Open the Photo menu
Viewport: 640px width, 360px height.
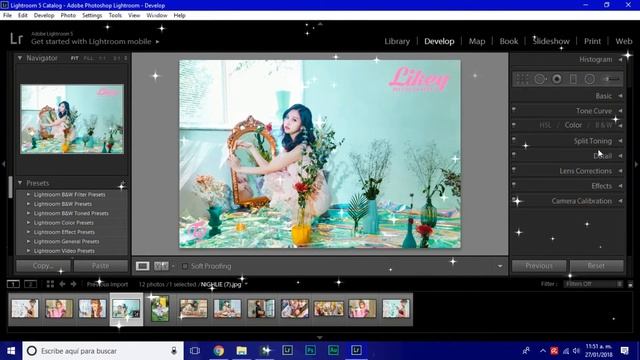68,15
